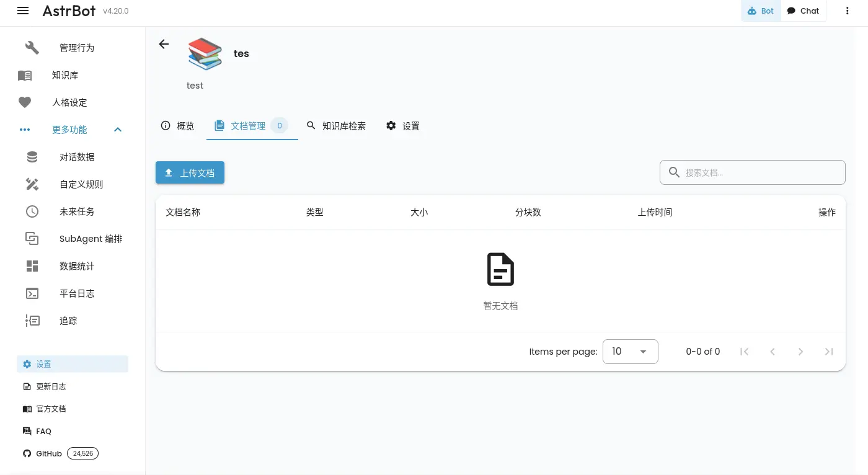Screen dimensions: 868x475
Task: Switch to the 知识库检索 tab
Action: 336,126
